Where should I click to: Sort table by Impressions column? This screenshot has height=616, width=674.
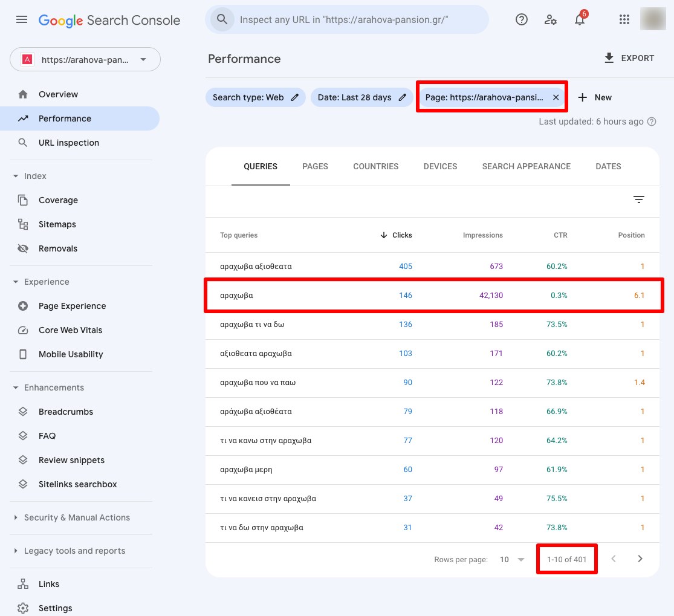pyautogui.click(x=483, y=235)
